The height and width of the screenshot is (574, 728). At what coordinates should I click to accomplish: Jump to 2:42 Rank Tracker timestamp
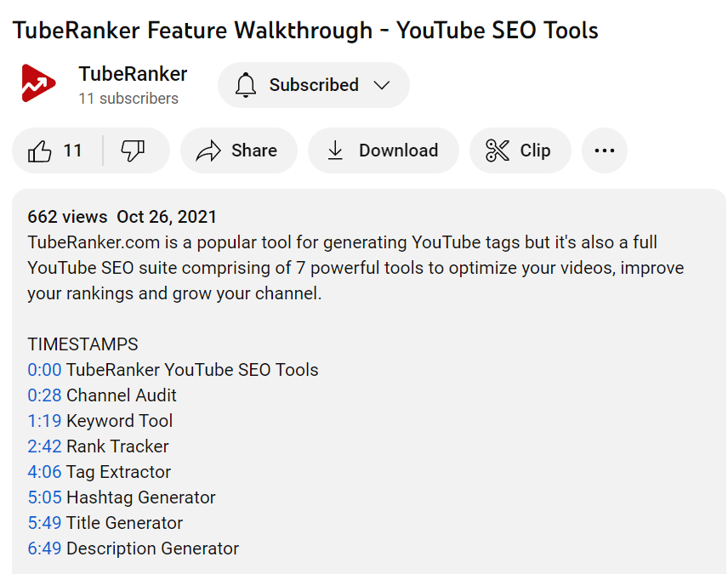pyautogui.click(x=44, y=446)
